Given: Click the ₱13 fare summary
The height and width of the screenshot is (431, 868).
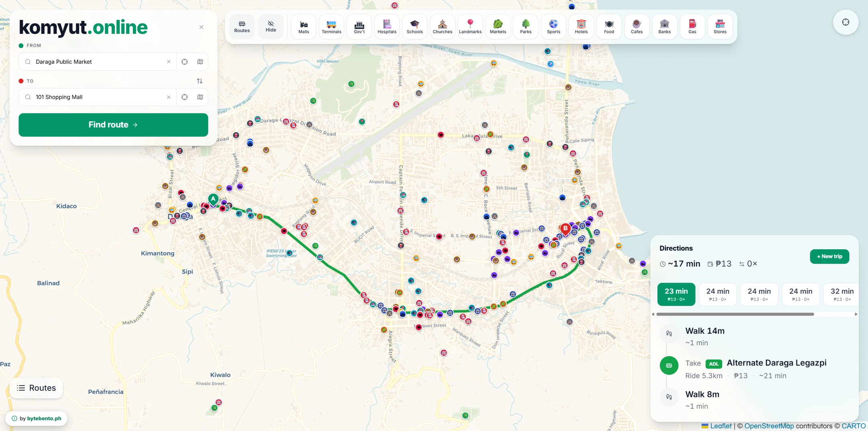Looking at the screenshot, I should [719, 264].
